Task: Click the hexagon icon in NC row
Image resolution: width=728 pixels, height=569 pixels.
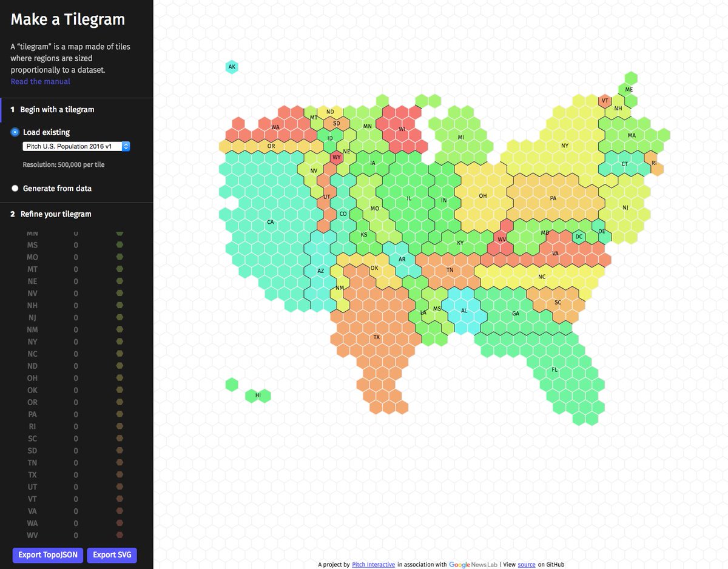Action: tap(120, 354)
